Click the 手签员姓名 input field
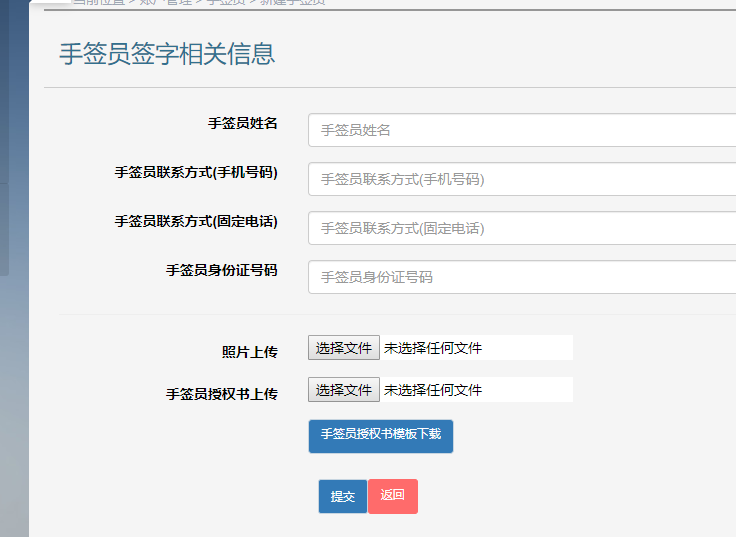The width and height of the screenshot is (736, 537). (522, 130)
